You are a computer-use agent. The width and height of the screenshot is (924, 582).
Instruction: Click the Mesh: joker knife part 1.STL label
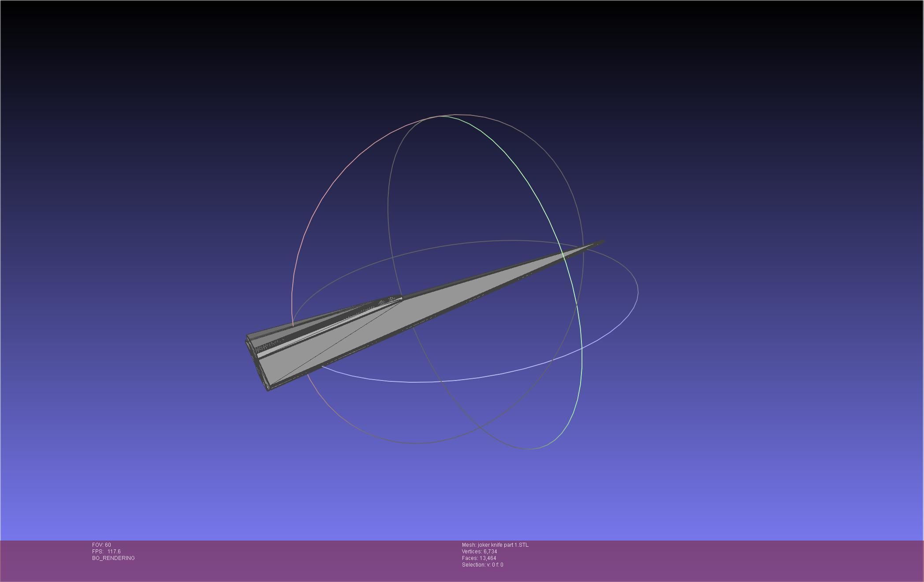point(495,545)
